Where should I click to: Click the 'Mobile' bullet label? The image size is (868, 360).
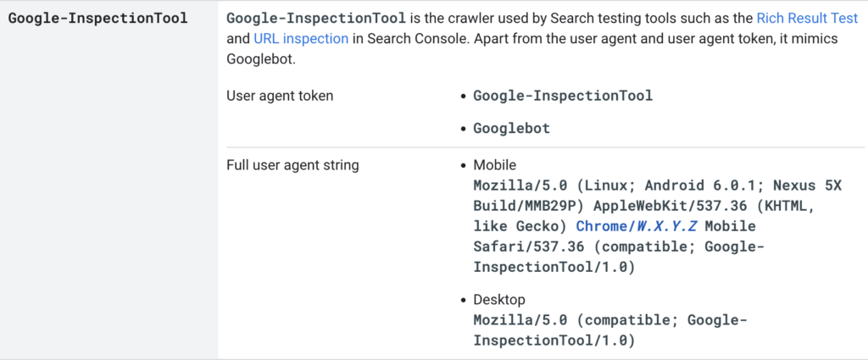click(494, 165)
